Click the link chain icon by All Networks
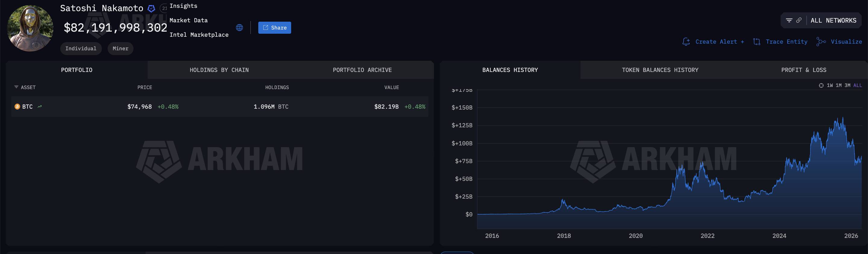868x254 pixels. pos(799,20)
